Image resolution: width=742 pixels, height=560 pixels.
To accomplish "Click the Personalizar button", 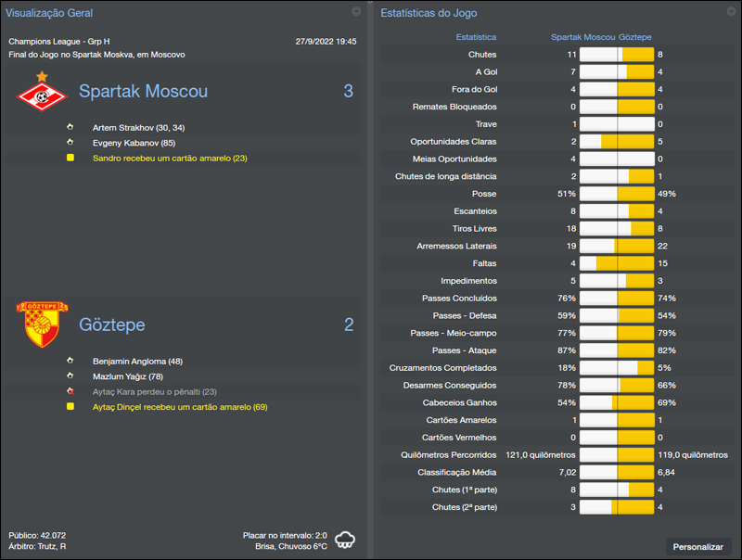I will pos(700,547).
